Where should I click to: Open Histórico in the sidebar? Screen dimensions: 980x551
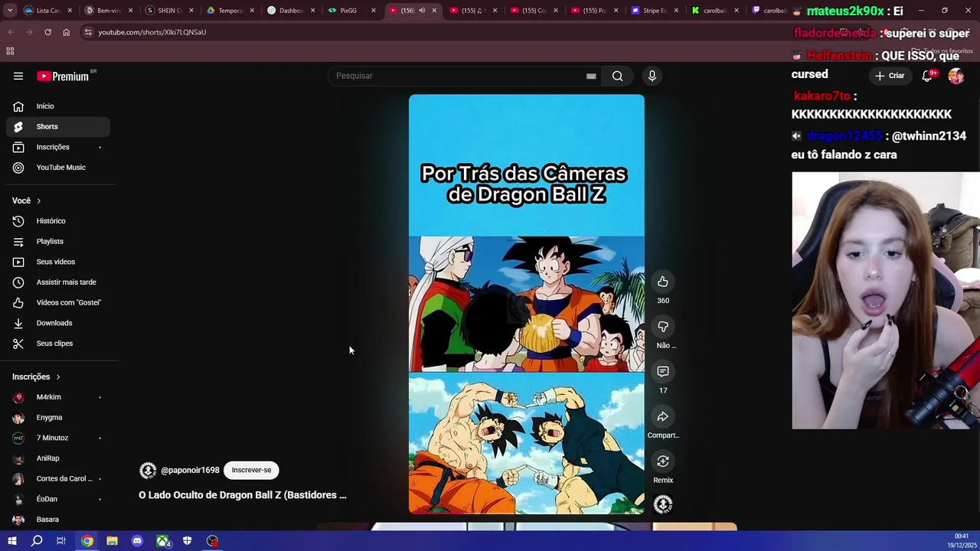58,221
